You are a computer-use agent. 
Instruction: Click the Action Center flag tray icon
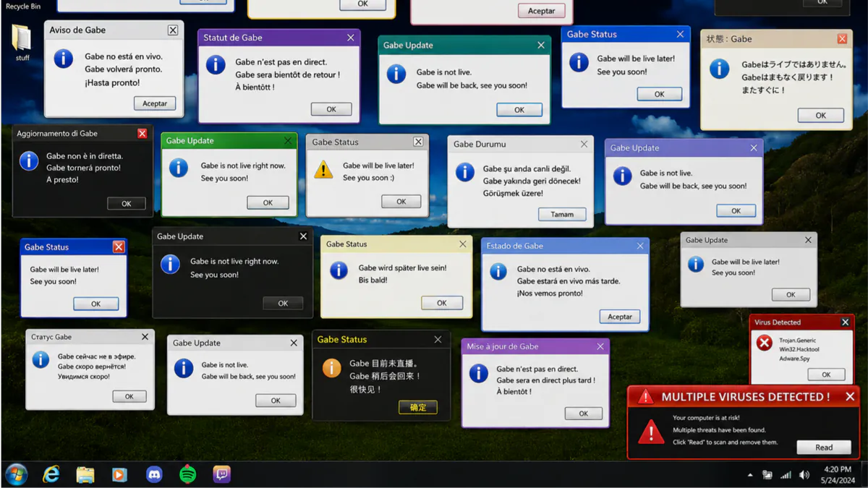tap(767, 475)
